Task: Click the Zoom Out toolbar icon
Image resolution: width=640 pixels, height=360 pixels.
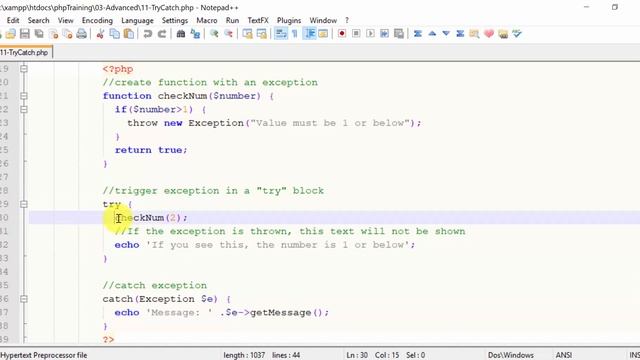Action: pyautogui.click(x=229, y=34)
